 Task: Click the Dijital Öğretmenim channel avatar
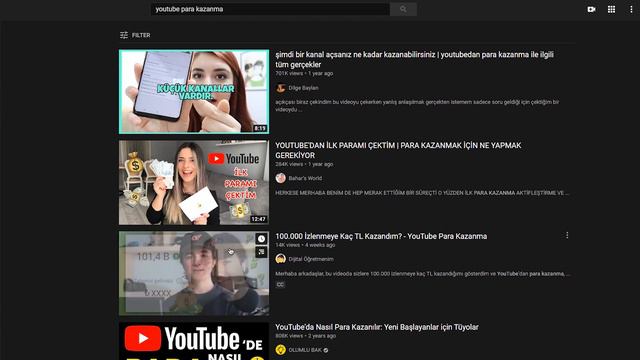(x=280, y=259)
